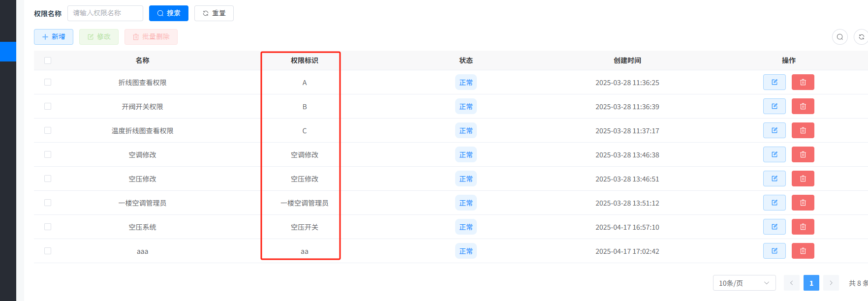Image resolution: width=868 pixels, height=301 pixels.
Task: Check the 一楼空调管理员 row checkbox
Action: click(48, 203)
